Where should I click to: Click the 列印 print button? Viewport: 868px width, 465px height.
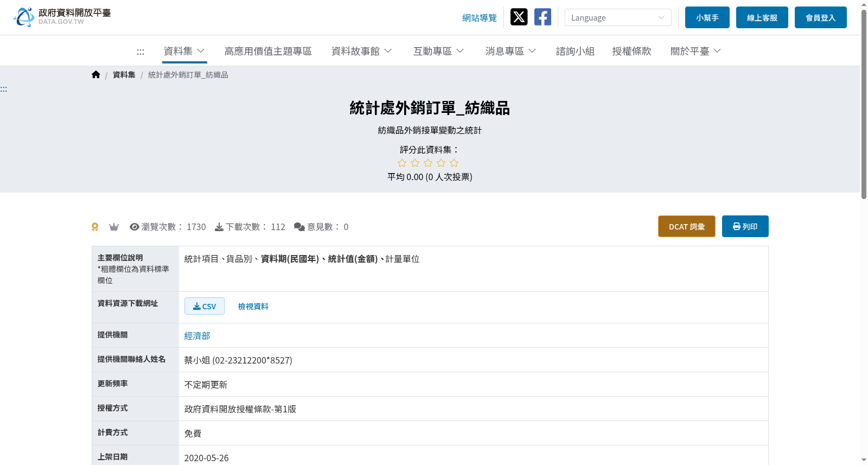[x=745, y=226]
